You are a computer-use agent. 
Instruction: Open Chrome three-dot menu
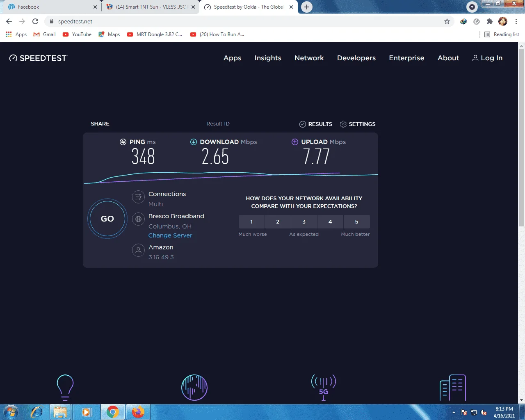click(516, 21)
